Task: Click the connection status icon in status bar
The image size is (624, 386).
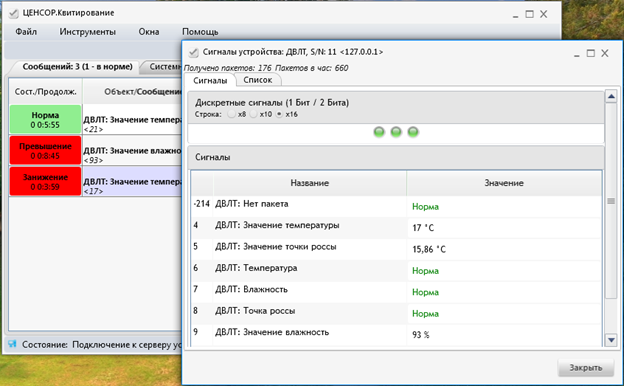Action: (x=12, y=344)
